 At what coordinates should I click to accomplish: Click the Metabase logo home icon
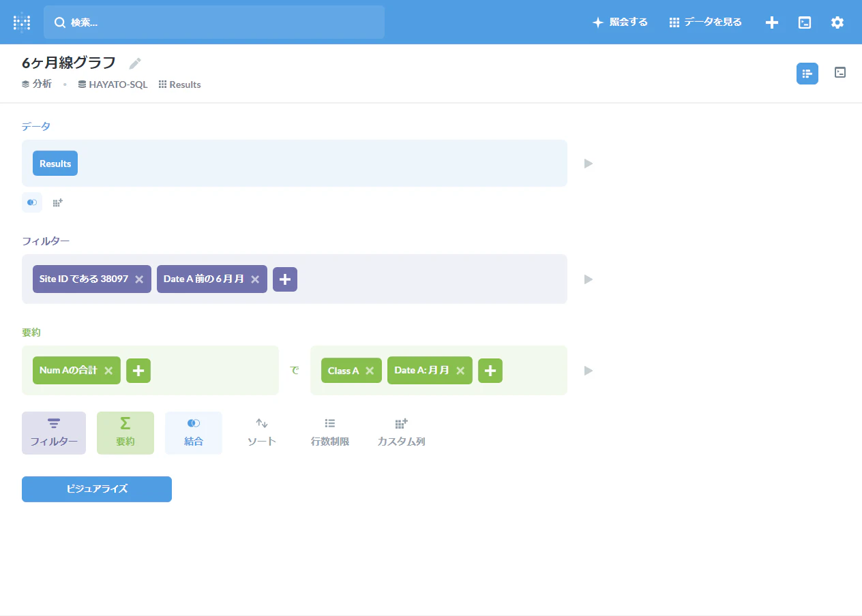22,22
